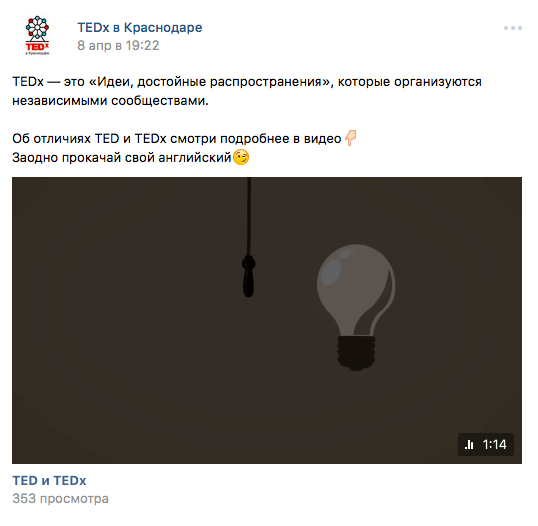Screen dimensions: 538x526
Task: Open the TED и TEDx video title link
Action: click(49, 481)
